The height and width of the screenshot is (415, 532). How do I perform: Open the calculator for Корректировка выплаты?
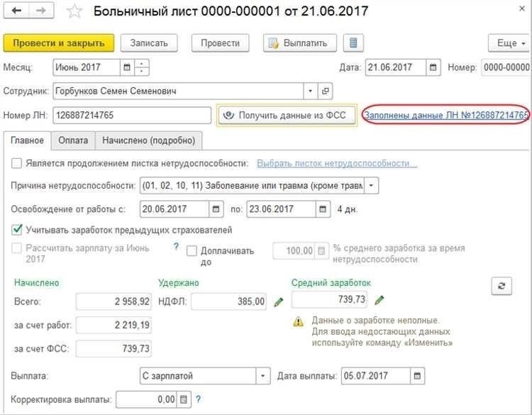(x=184, y=399)
